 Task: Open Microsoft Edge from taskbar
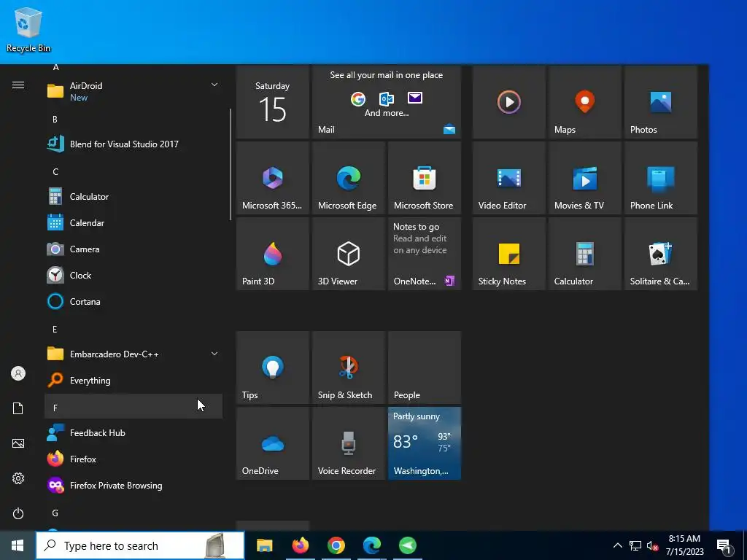pos(371,545)
